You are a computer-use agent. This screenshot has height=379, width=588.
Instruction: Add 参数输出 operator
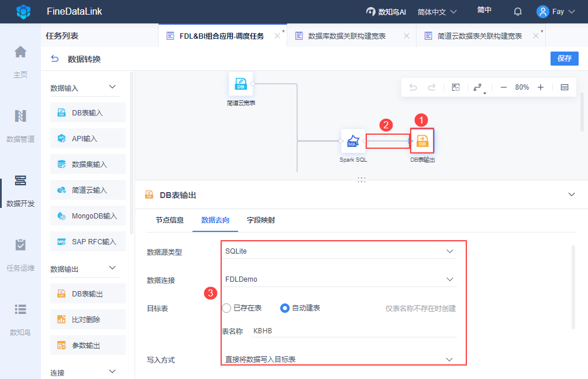(x=88, y=345)
